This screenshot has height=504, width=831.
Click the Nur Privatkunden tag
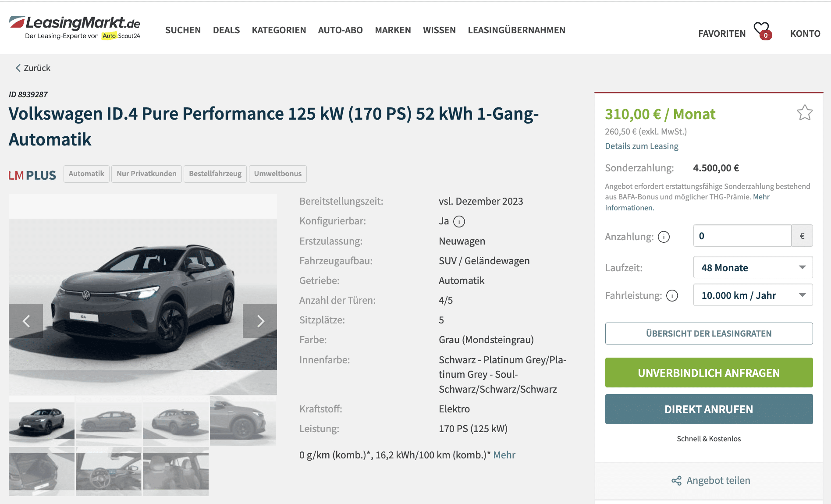point(146,174)
